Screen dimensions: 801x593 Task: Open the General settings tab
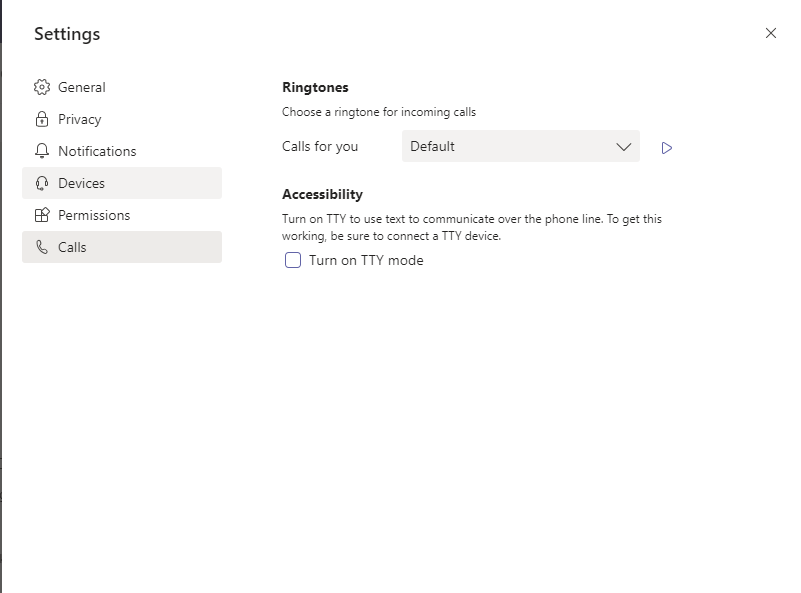82,87
